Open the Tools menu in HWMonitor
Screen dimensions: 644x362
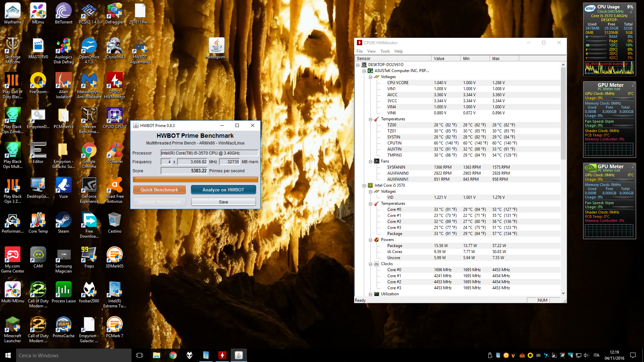(385, 51)
